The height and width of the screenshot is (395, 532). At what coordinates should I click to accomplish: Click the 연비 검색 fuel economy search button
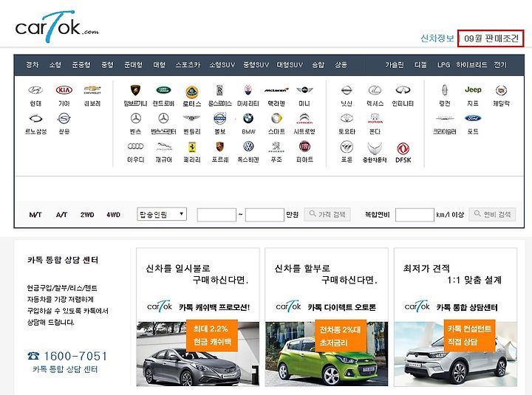pyautogui.click(x=492, y=214)
